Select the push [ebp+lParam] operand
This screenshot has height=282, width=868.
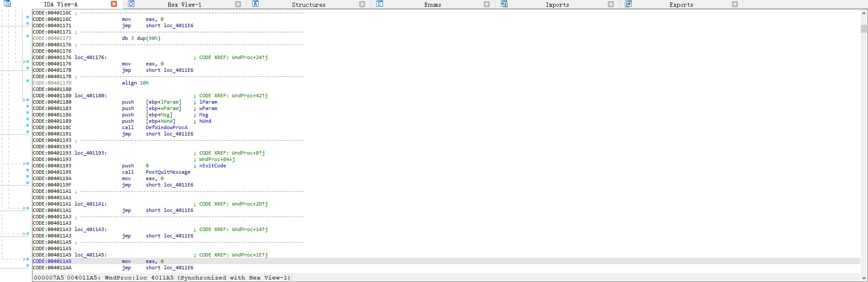pos(163,102)
